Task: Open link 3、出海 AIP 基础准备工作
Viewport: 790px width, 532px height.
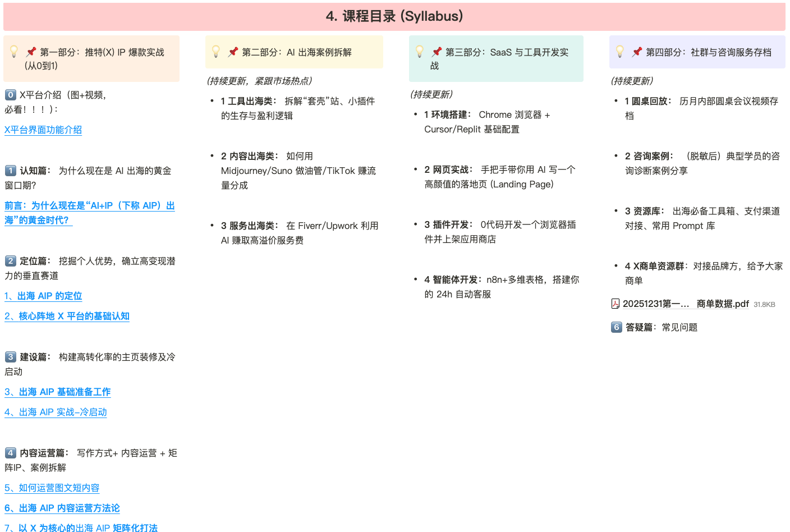Action: point(57,392)
